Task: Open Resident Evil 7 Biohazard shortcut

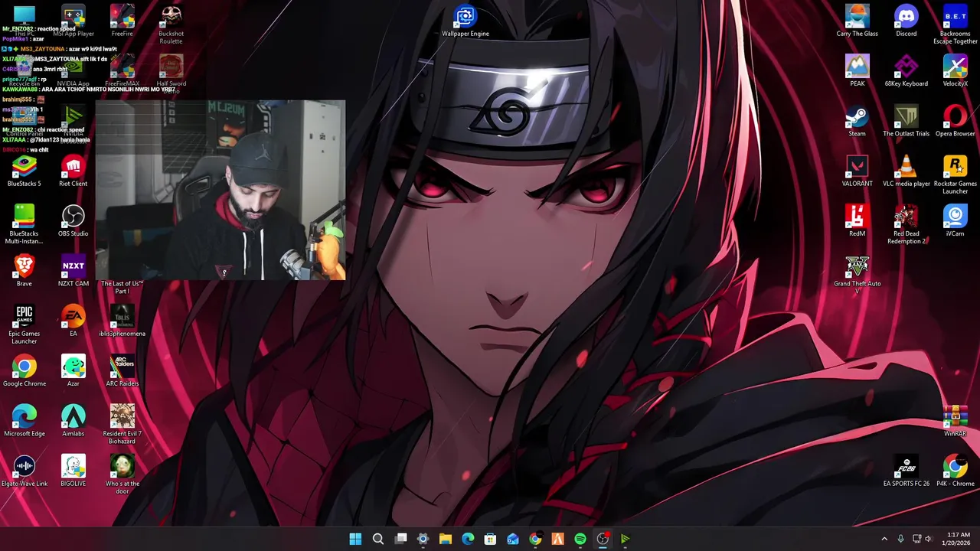Action: coord(122,425)
